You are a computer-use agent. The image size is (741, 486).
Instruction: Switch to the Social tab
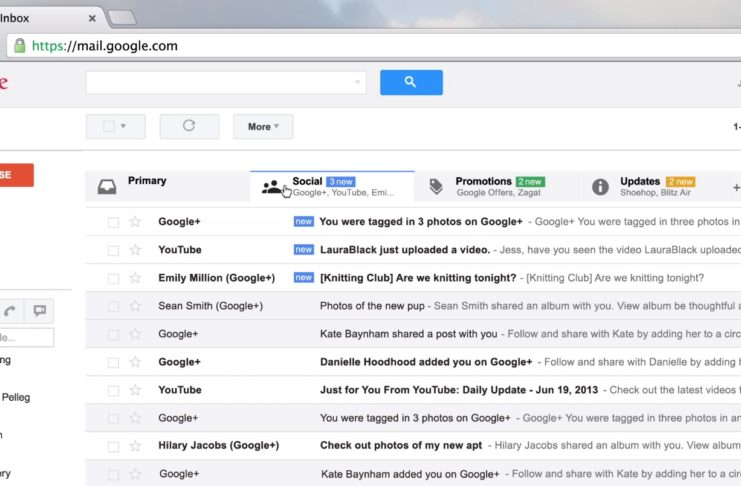click(330, 186)
